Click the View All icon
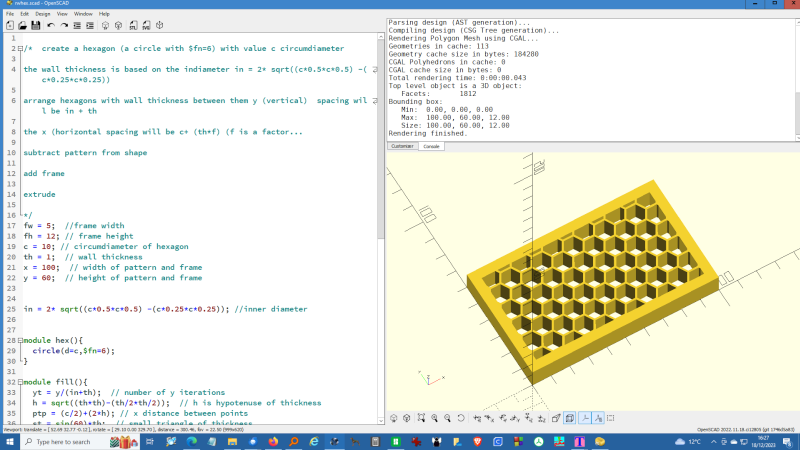Viewport: 800px width, 450px height. 422,418
